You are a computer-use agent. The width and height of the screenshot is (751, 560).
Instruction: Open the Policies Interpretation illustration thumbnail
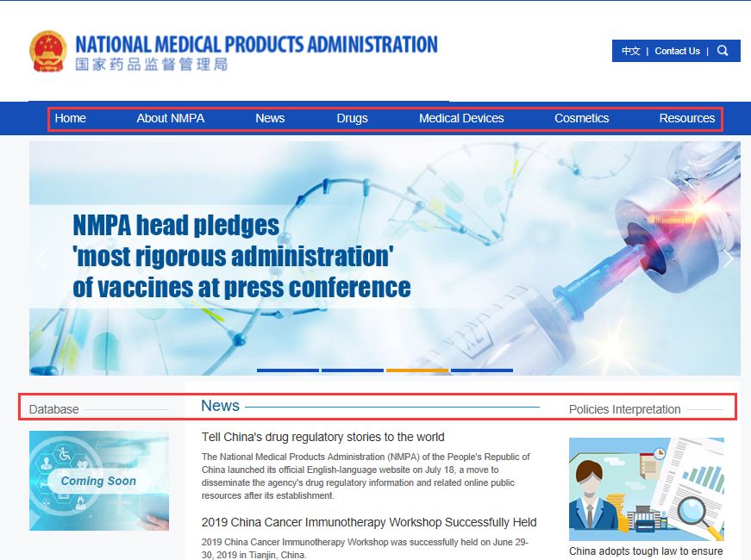click(646, 488)
